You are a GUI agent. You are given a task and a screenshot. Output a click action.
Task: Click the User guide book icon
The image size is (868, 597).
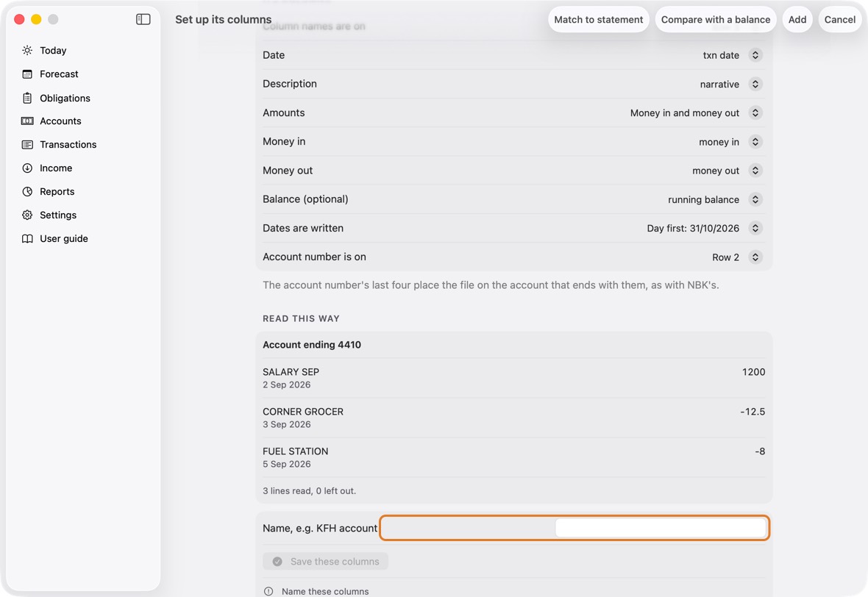point(27,238)
